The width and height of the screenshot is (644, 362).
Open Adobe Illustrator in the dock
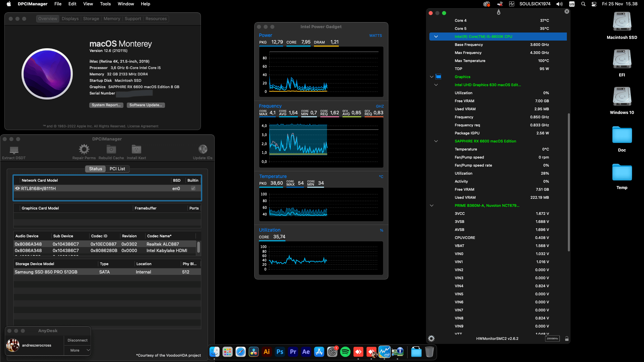coord(267,352)
